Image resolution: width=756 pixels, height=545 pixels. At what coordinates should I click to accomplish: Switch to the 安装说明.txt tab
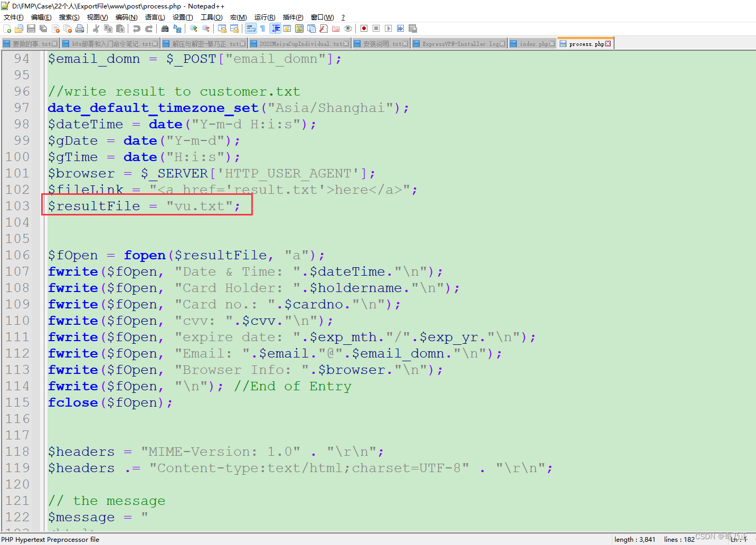tap(380, 44)
